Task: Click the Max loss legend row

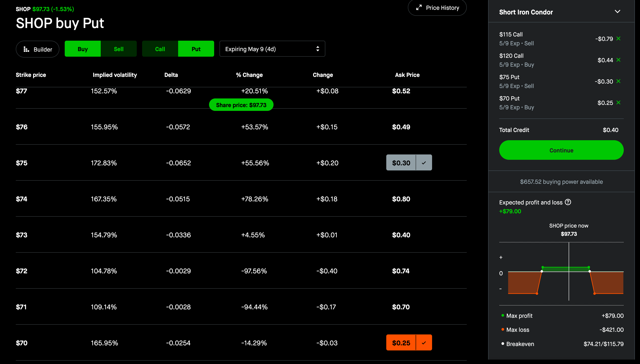Action: pos(561,330)
